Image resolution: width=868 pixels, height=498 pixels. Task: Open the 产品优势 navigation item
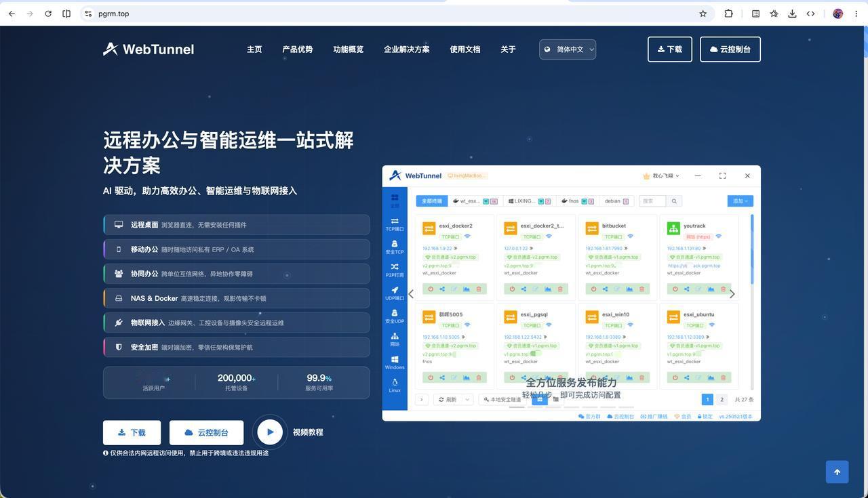click(298, 49)
